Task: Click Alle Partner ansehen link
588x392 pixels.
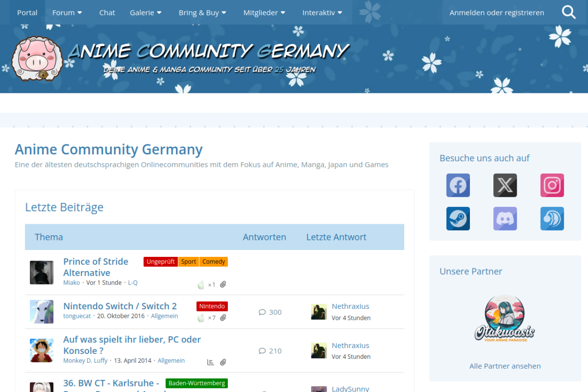Action: [x=505, y=366]
